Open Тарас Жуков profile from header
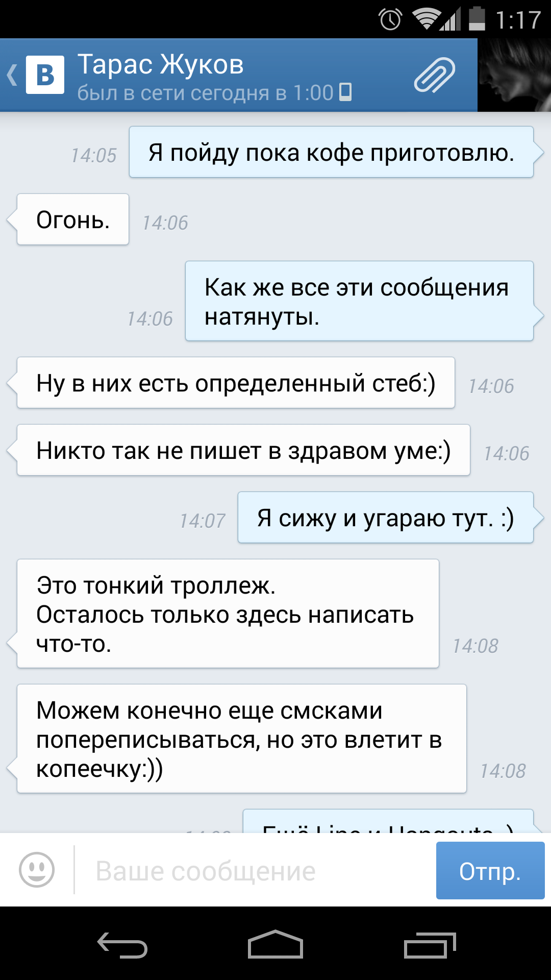Viewport: 551px width, 980px height. pyautogui.click(x=160, y=64)
